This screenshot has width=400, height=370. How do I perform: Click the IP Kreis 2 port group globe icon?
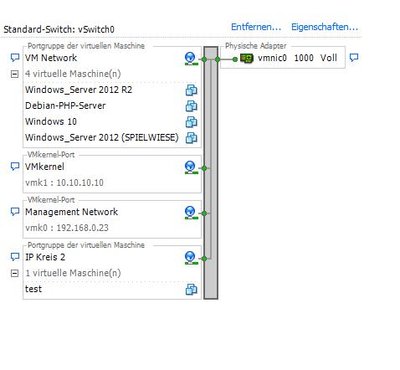(191, 258)
